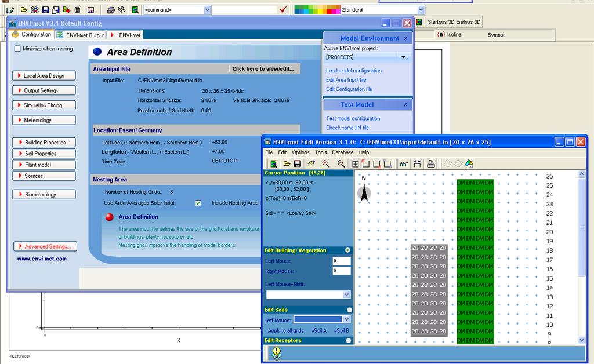594x364 pixels.
Task: Click the green icon left of Startpos 3D
Action: pos(419,22)
